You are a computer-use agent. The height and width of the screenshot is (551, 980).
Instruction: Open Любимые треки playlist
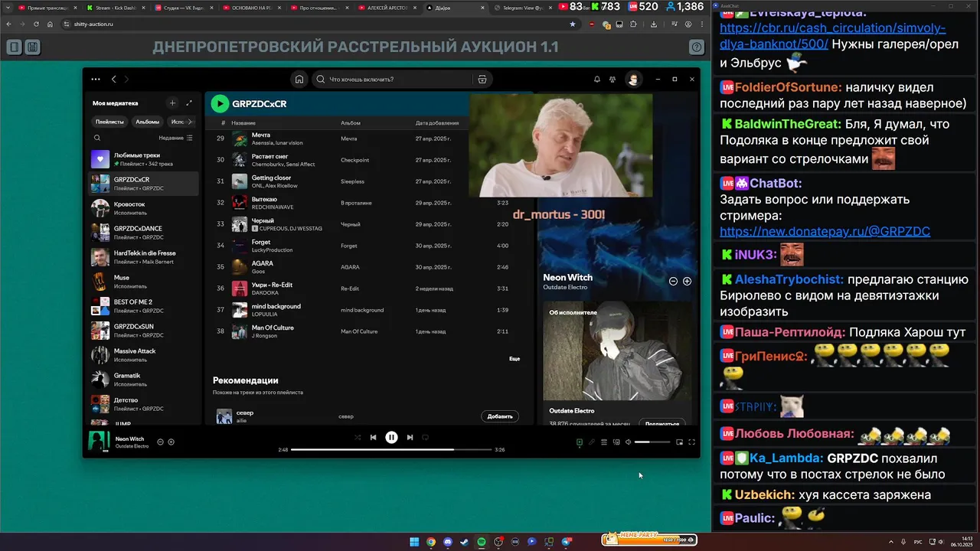[x=143, y=159]
